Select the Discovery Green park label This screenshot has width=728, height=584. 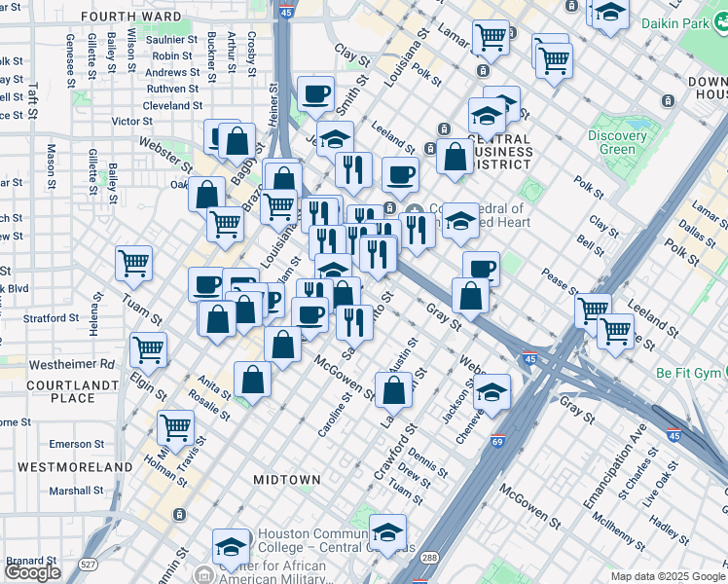(618, 143)
